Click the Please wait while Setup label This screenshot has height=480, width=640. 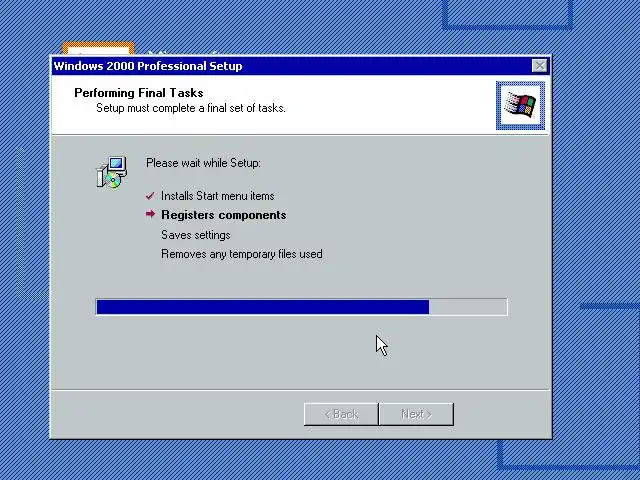[x=203, y=163]
